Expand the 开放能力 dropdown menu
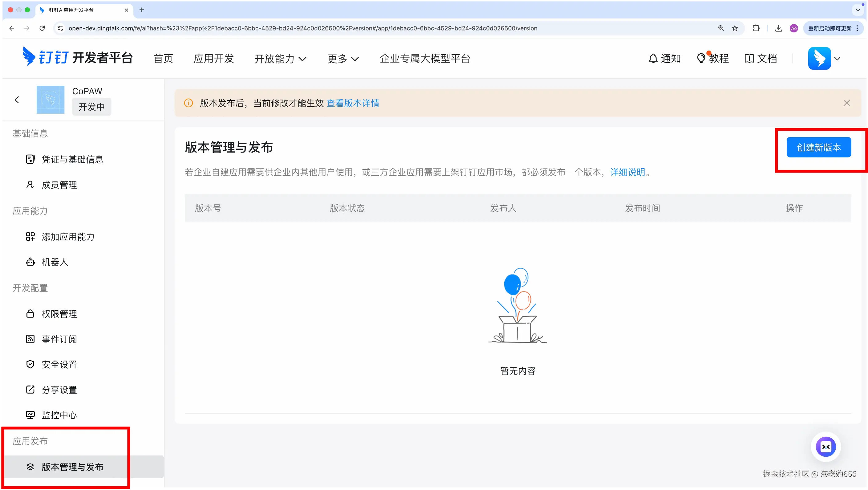The width and height of the screenshot is (868, 490). [280, 59]
